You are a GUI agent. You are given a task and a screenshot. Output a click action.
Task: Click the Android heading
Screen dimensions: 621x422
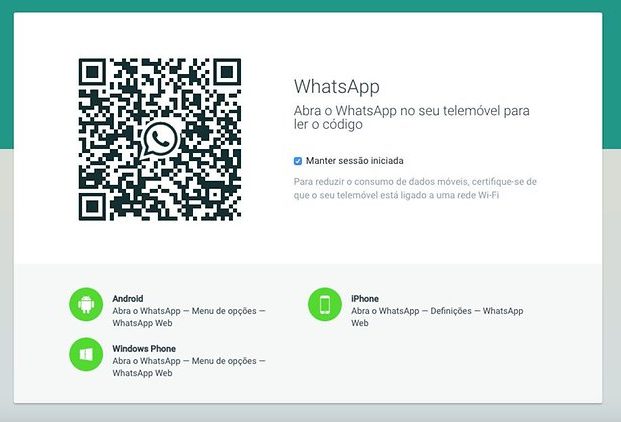(x=128, y=298)
